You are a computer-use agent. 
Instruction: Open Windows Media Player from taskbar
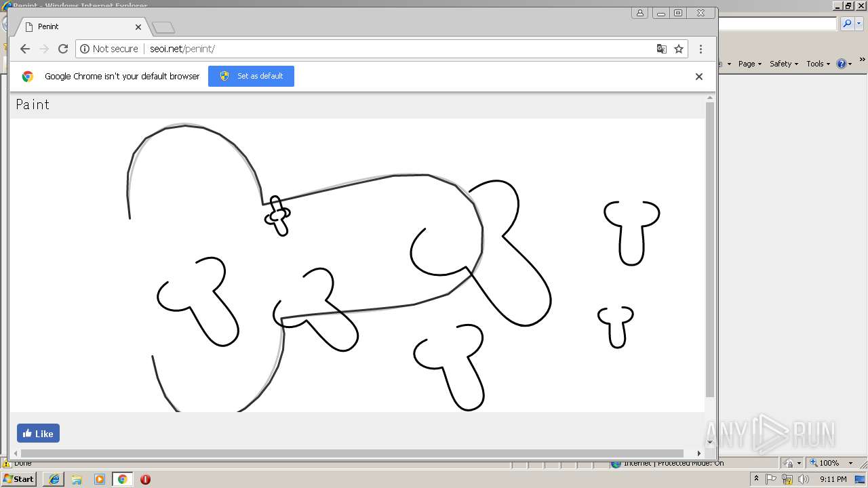100,479
